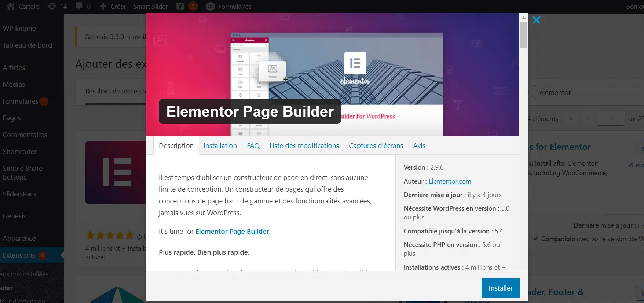Click the plus Créer icon
The image size is (644, 303).
tap(103, 7)
